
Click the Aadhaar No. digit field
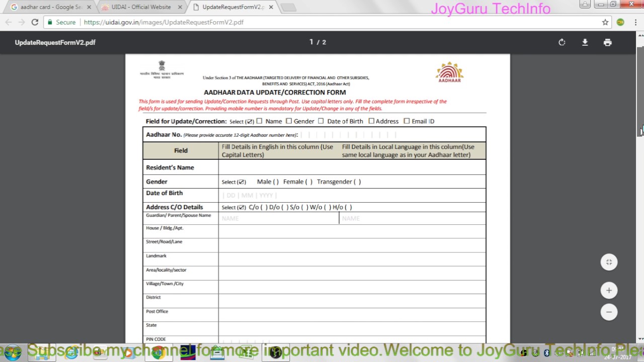(x=349, y=135)
